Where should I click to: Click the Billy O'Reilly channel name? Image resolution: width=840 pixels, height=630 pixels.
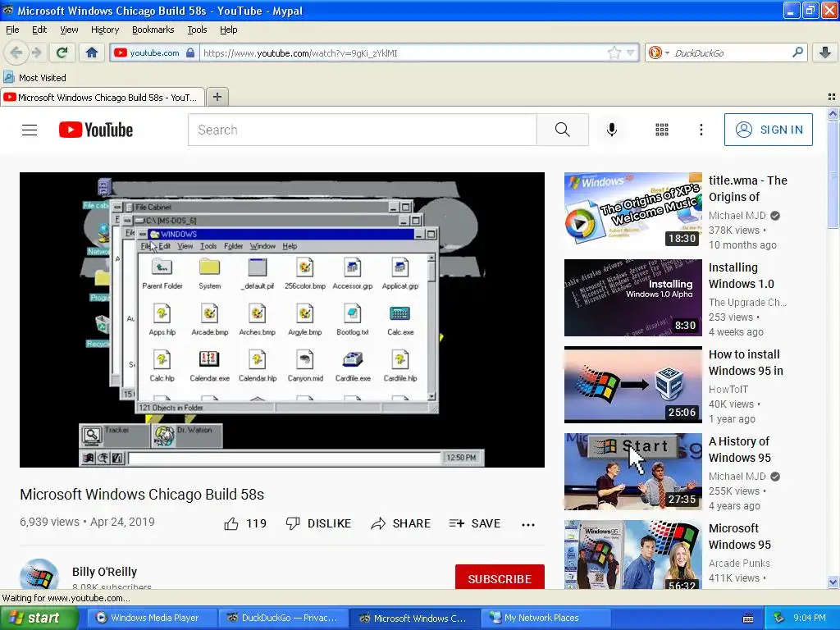pyautogui.click(x=104, y=572)
